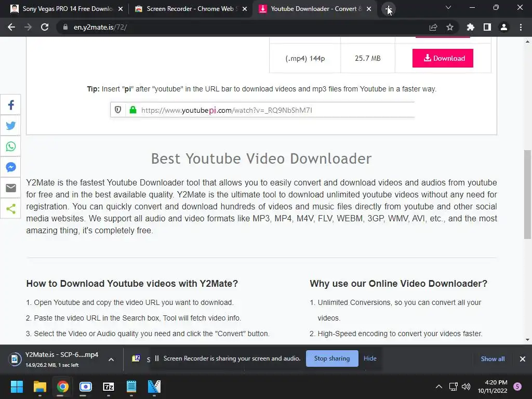The height and width of the screenshot is (399, 532).
Task: Go back to previous page
Action: pyautogui.click(x=11, y=27)
